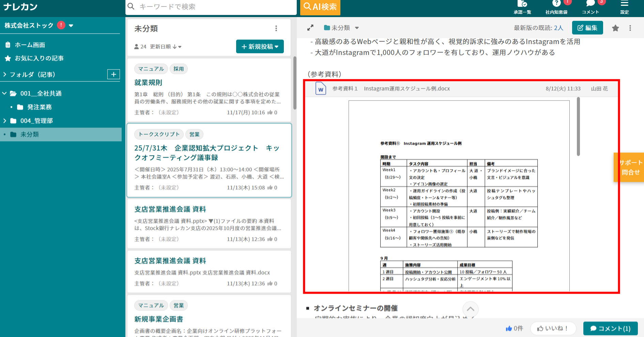Open the 社内知恵袋 icon with notification badge
This screenshot has height=337, width=644.
[556, 5]
